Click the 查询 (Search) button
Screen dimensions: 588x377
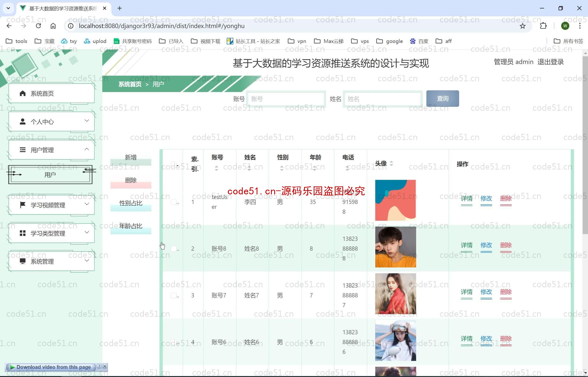(443, 98)
